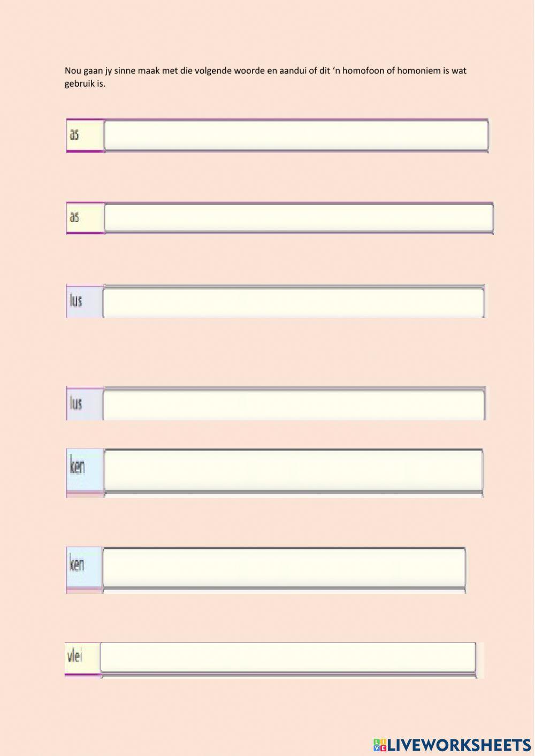The width and height of the screenshot is (535, 756).
Task: Click the first 'as' word label
Action: point(74,134)
